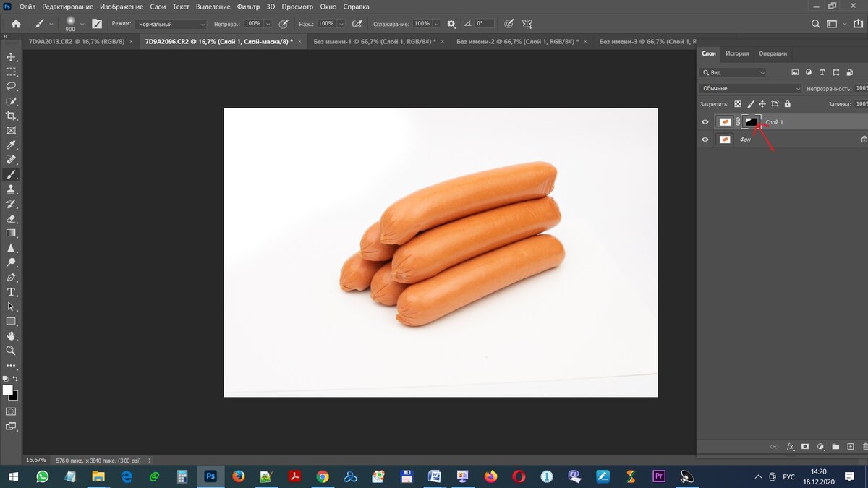Select the Move tool

point(11,57)
